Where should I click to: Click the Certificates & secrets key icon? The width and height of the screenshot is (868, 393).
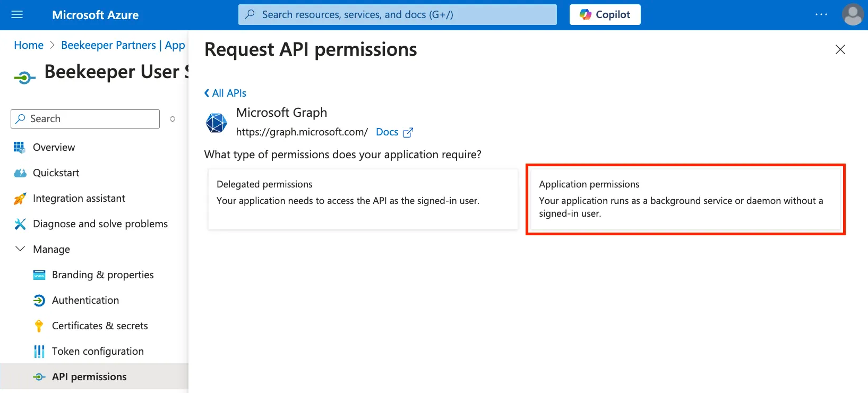(39, 326)
